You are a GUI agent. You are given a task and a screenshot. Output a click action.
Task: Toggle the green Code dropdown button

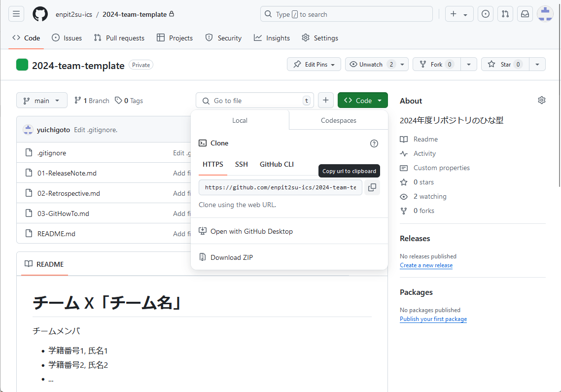(x=363, y=101)
